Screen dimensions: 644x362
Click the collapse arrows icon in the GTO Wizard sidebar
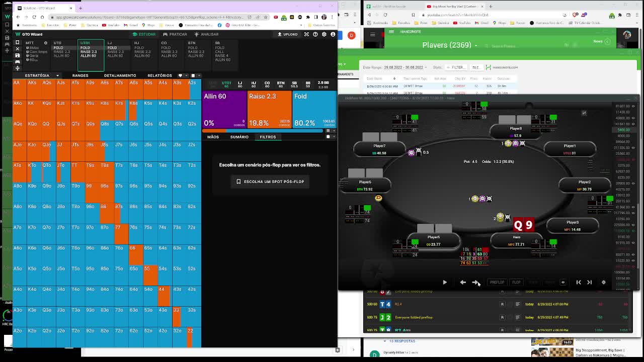pos(18,68)
